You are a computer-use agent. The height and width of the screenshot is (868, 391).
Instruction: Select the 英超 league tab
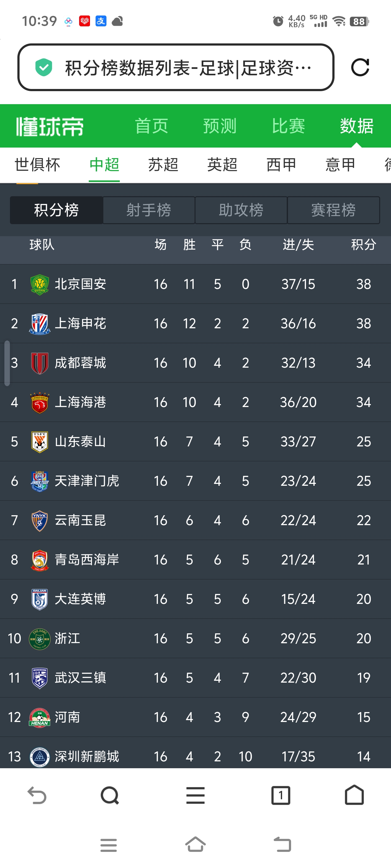click(x=222, y=165)
